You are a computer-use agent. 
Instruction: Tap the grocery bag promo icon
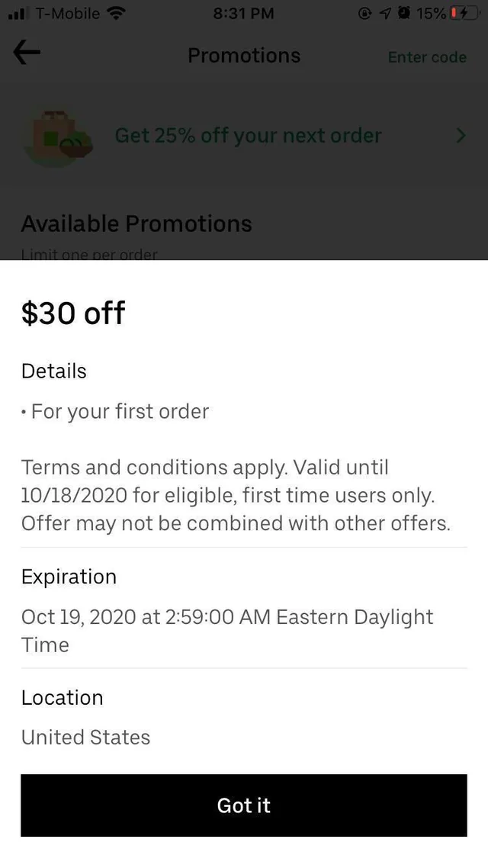[x=59, y=136]
